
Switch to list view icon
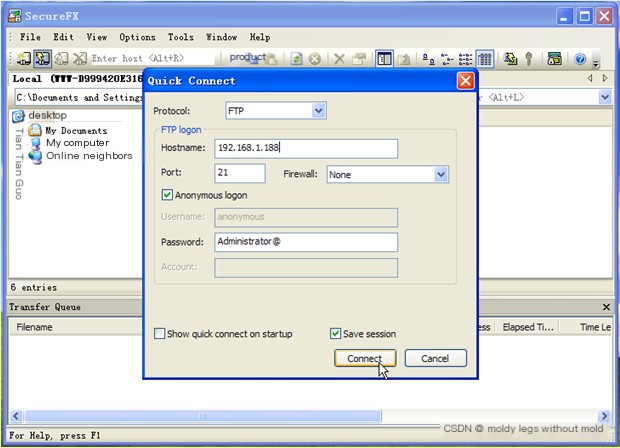(x=465, y=59)
